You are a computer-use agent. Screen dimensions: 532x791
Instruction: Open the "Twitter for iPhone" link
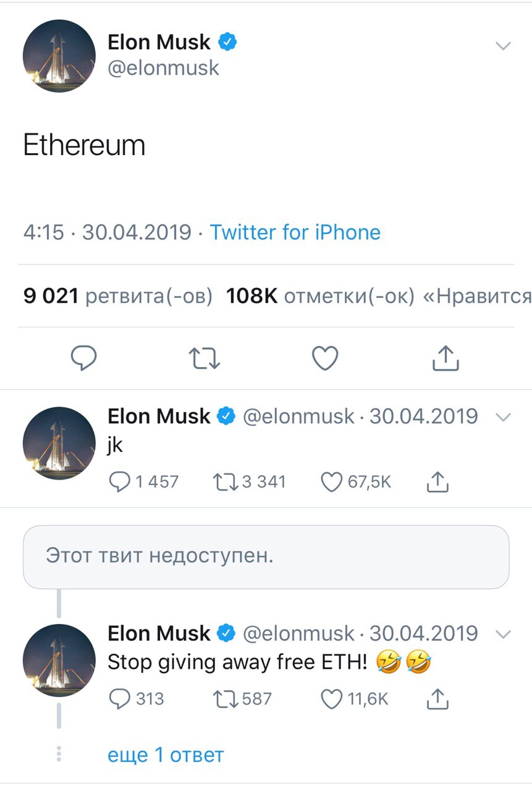pyautogui.click(x=295, y=232)
